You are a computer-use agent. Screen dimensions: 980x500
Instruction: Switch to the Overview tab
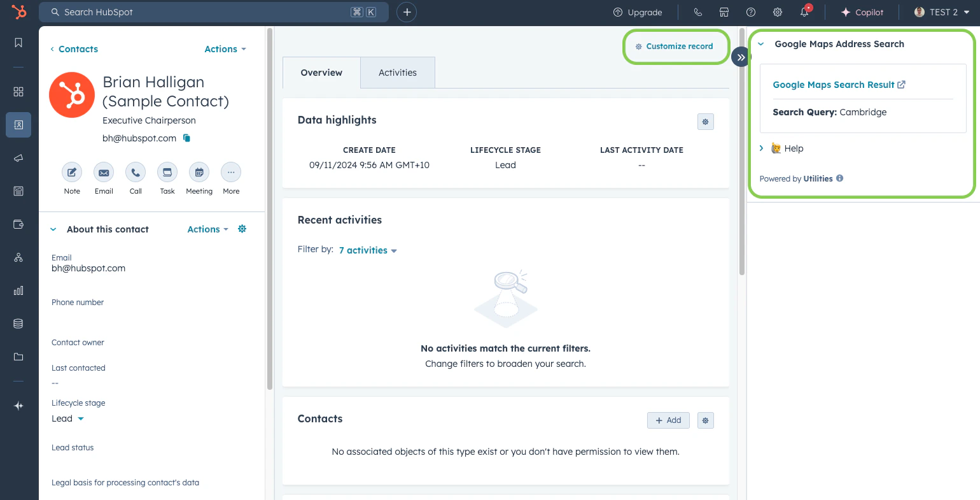321,73
